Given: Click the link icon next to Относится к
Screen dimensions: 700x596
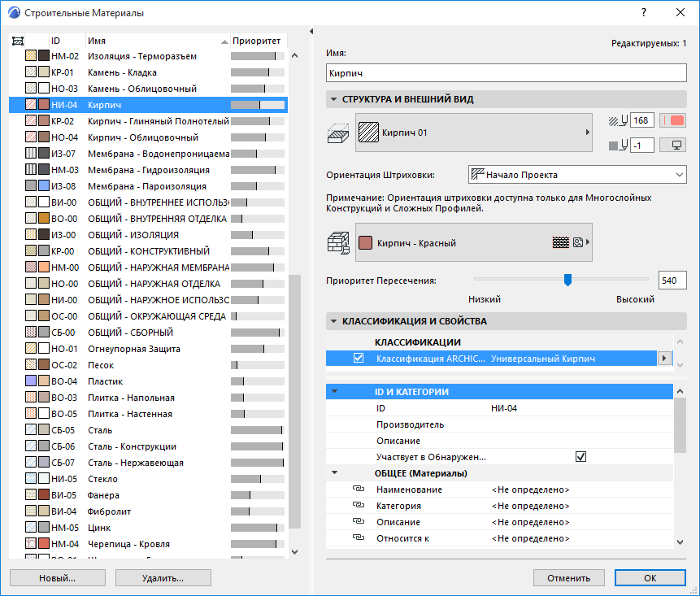Looking at the screenshot, I should pos(359,537).
